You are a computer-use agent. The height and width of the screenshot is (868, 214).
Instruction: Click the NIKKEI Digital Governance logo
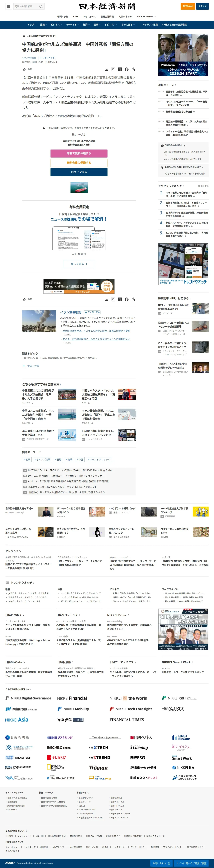click(28, 698)
